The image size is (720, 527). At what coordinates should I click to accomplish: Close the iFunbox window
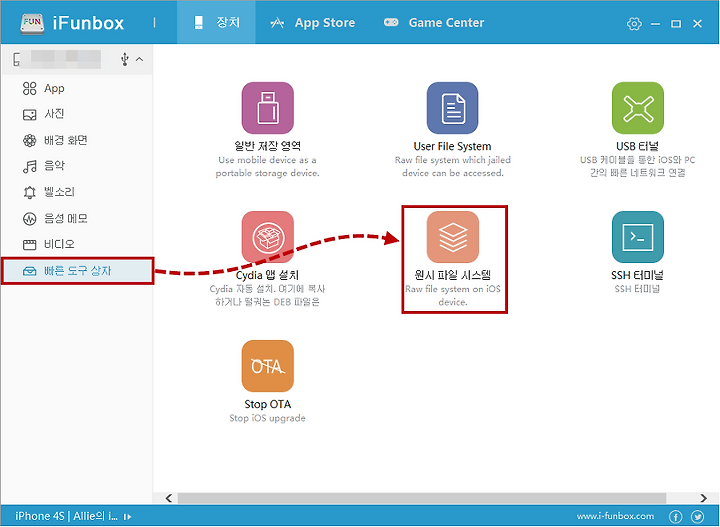click(x=698, y=23)
